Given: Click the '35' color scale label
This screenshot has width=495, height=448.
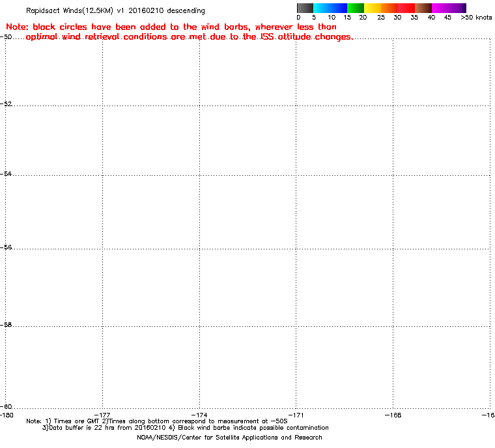Looking at the screenshot, I should 414,18.
